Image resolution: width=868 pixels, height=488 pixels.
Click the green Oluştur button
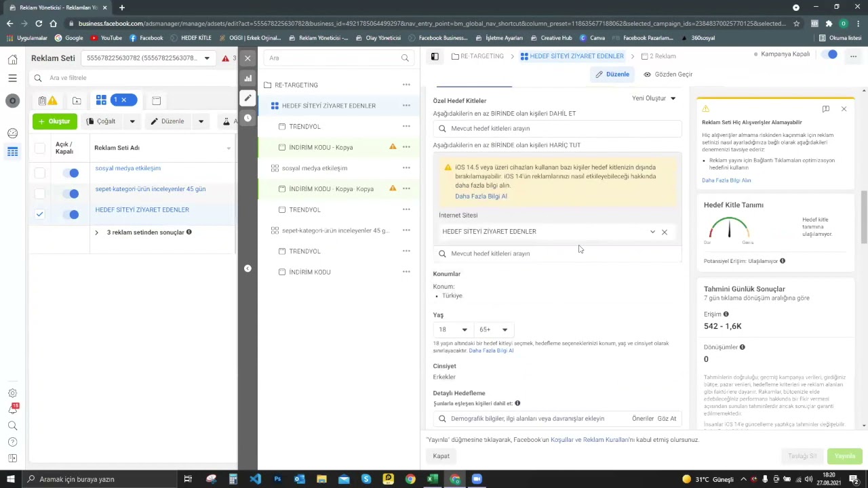55,122
